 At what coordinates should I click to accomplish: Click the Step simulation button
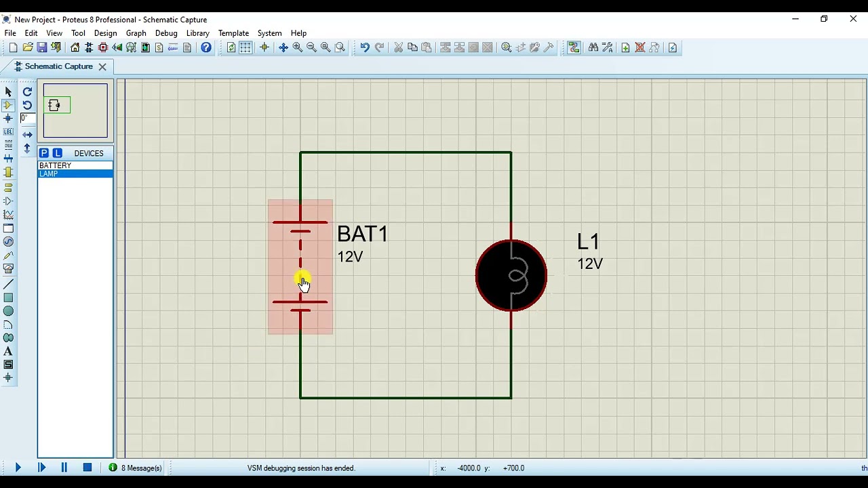point(41,468)
